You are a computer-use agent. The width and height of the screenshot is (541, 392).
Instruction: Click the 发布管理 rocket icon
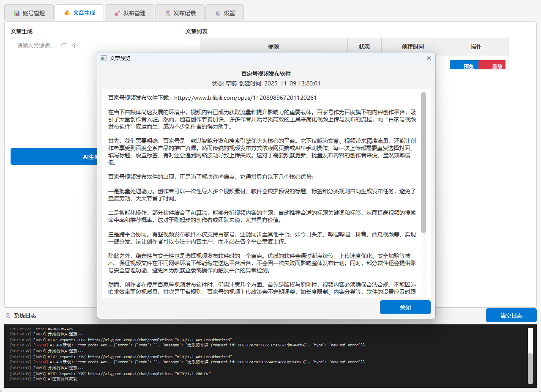click(117, 13)
